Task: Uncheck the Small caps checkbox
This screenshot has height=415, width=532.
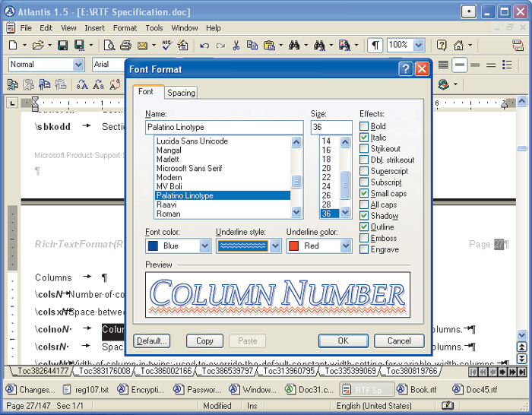Action: (x=365, y=194)
